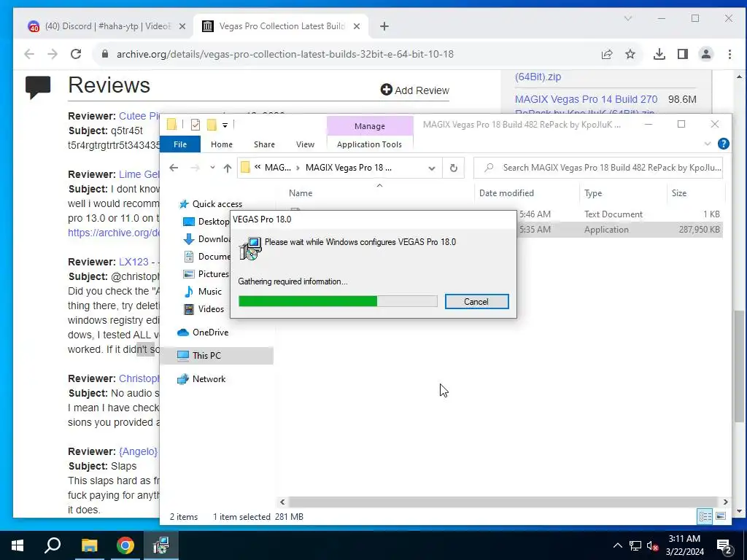Image resolution: width=747 pixels, height=560 pixels.
Task: Open the Windows Start menu
Action: pos(18,545)
